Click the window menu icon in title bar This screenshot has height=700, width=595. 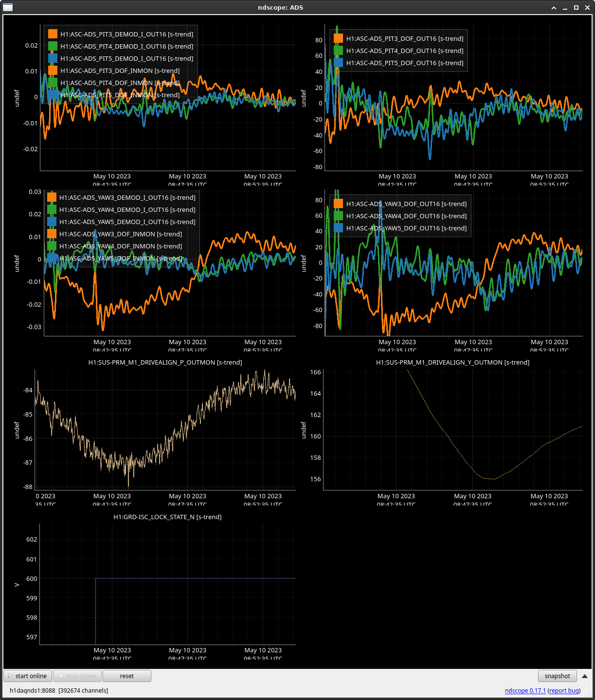pyautogui.click(x=8, y=7)
